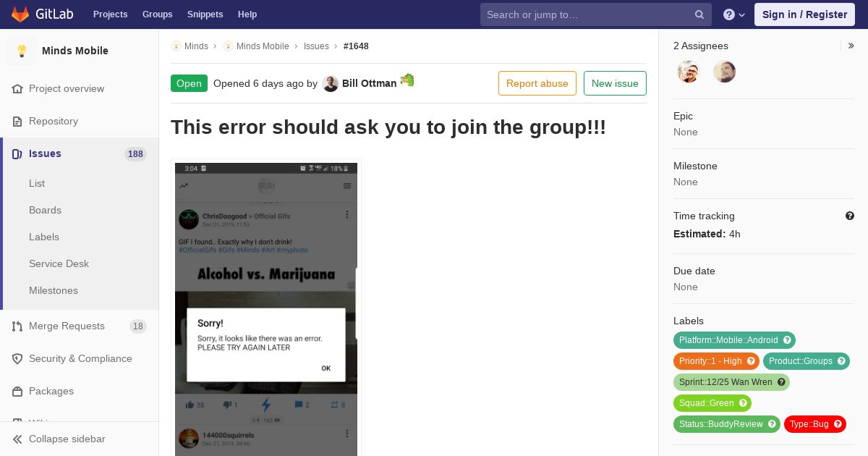Open the Repository section

[54, 121]
